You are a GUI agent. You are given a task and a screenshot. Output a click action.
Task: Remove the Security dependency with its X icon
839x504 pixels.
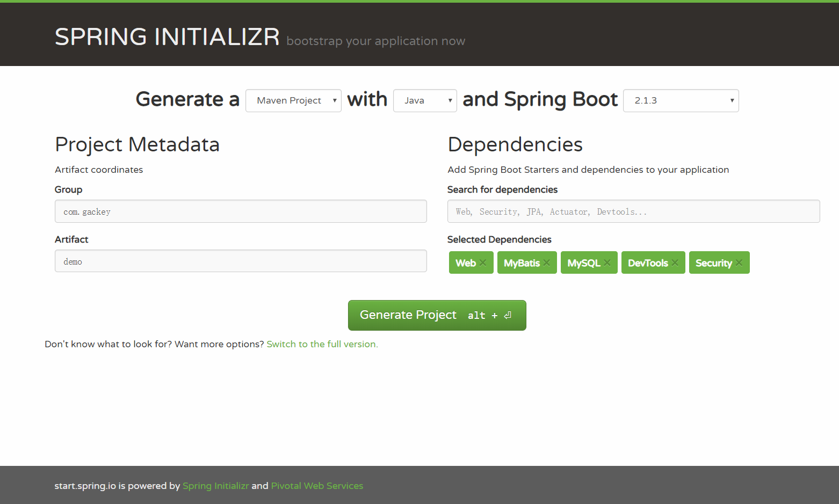739,262
